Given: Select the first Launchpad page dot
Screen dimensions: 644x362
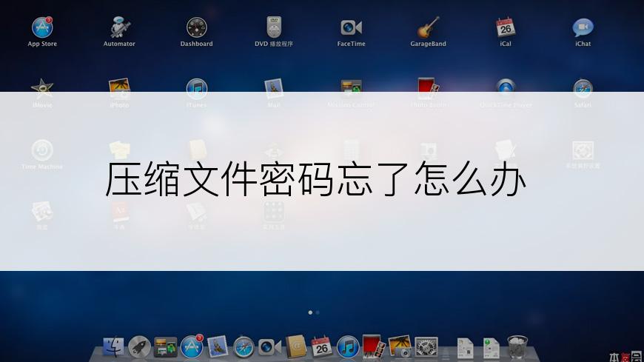Looking at the screenshot, I should [x=310, y=312].
